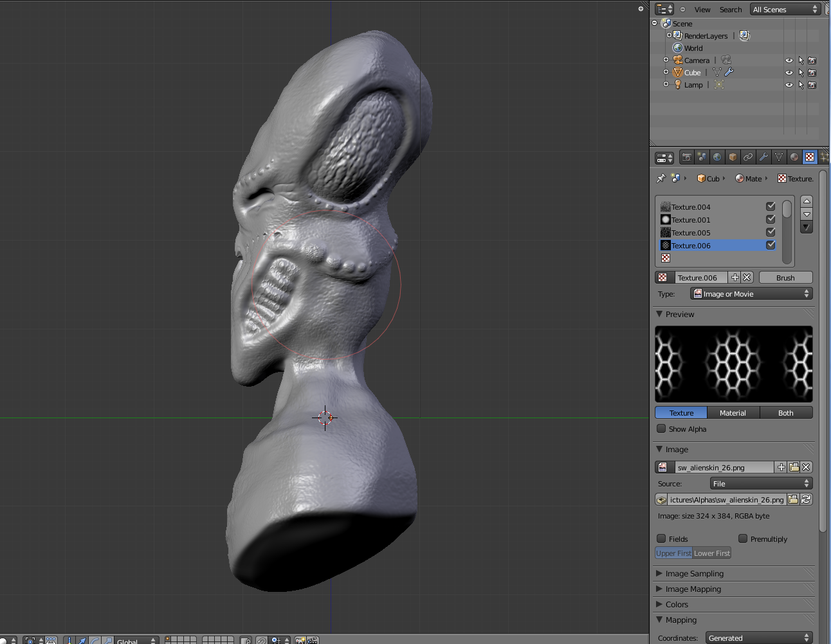Enable Premultiply checkbox
The width and height of the screenshot is (831, 644).
point(743,538)
